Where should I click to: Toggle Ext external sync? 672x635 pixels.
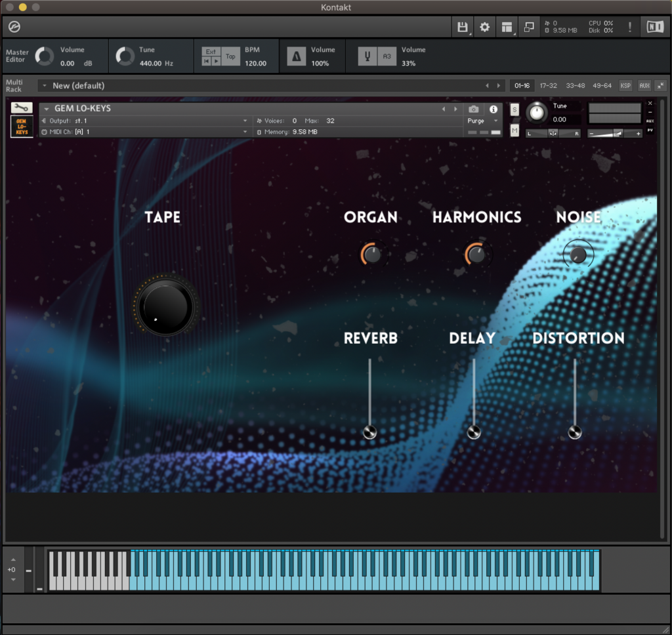click(x=211, y=51)
